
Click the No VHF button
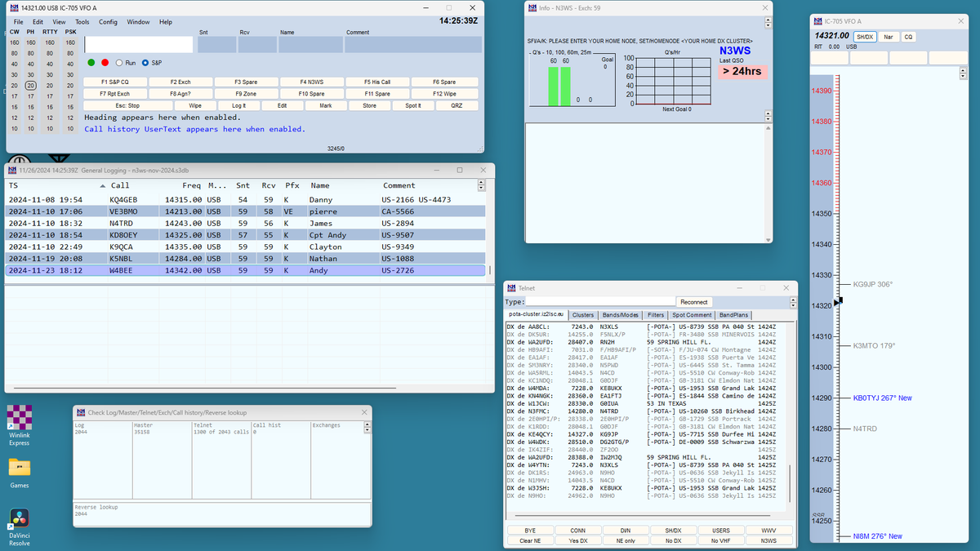point(721,540)
